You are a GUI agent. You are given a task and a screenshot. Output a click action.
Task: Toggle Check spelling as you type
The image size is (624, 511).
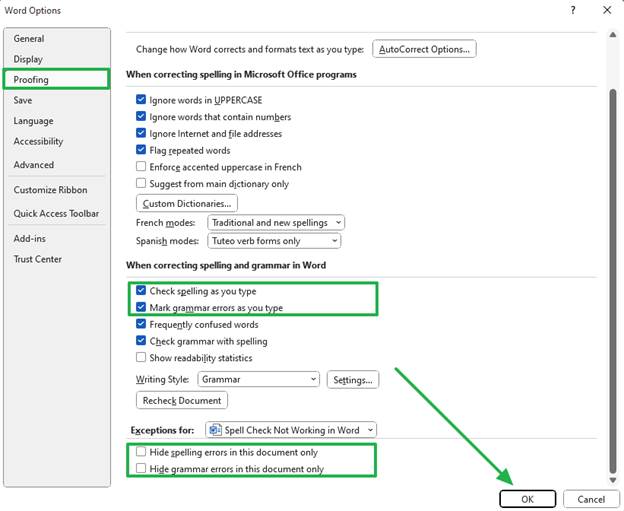tap(141, 291)
